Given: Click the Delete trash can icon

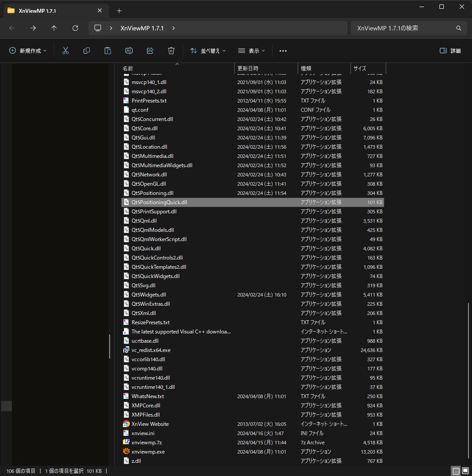Looking at the screenshot, I should pyautogui.click(x=171, y=51).
